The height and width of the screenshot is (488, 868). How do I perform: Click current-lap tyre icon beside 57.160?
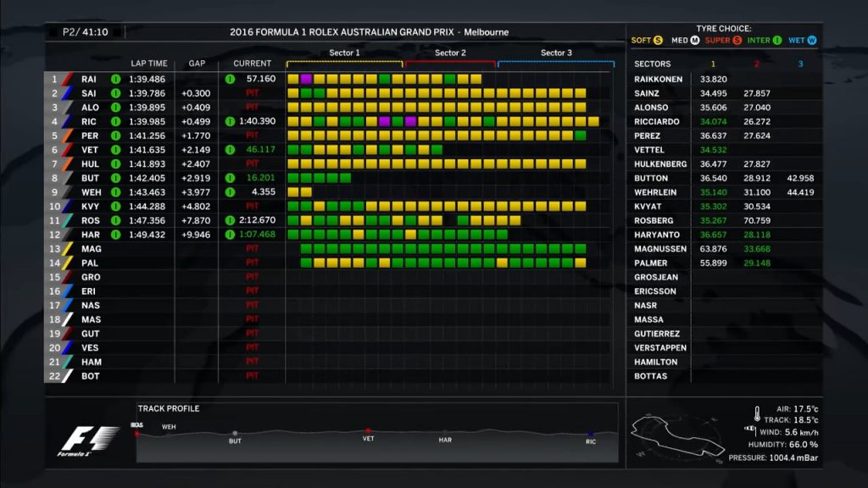coord(231,79)
